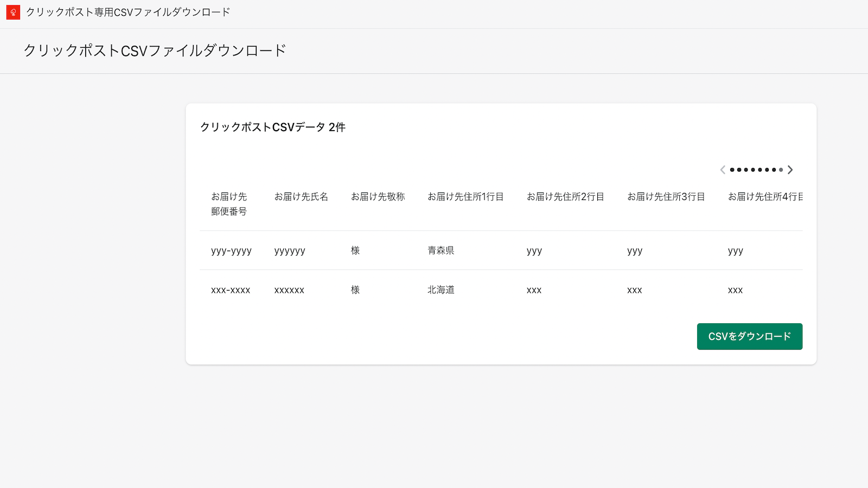The width and height of the screenshot is (868, 488).
Task: Click the お届け先氏名 column header
Action: pos(301,196)
